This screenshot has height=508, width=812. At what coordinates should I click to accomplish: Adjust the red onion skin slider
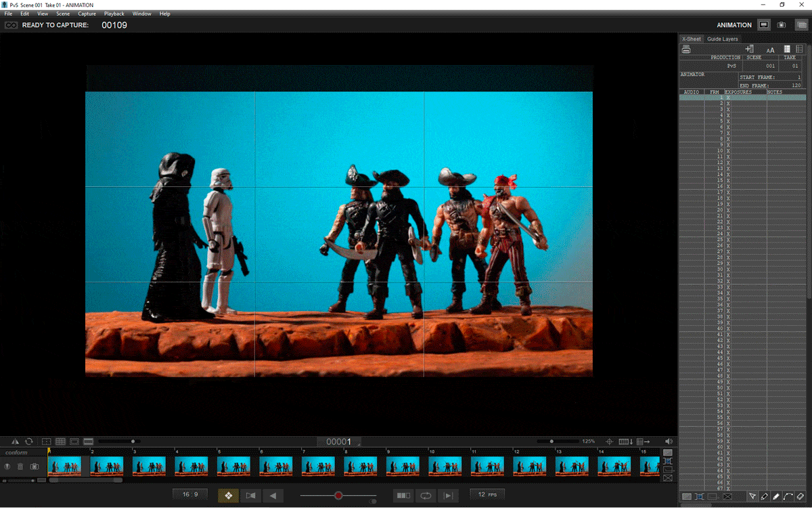pyautogui.click(x=338, y=496)
